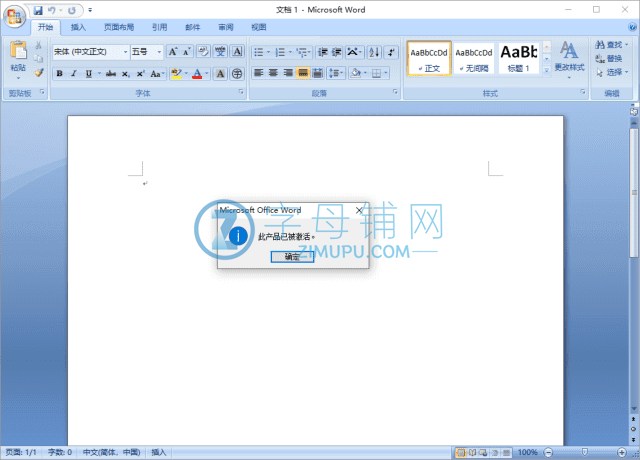Open the borders dropdown
This screenshot has height=460, width=640.
(380, 73)
